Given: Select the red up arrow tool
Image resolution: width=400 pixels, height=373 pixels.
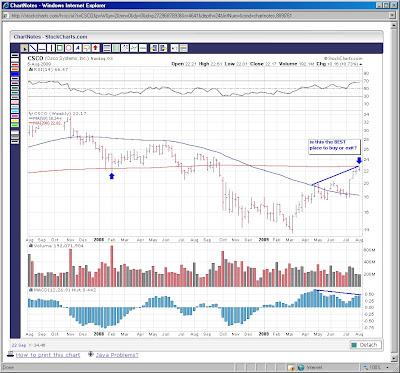Looking at the screenshot, I should [95, 48].
